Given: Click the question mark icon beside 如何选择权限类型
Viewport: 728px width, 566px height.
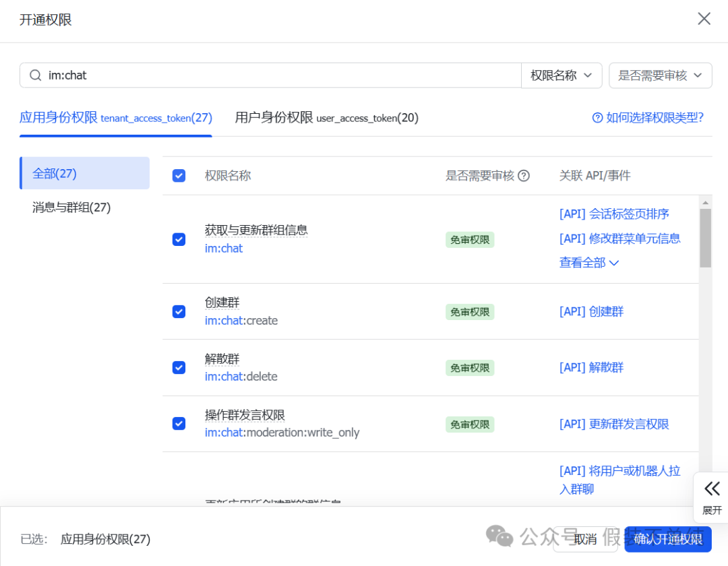Looking at the screenshot, I should tap(597, 118).
